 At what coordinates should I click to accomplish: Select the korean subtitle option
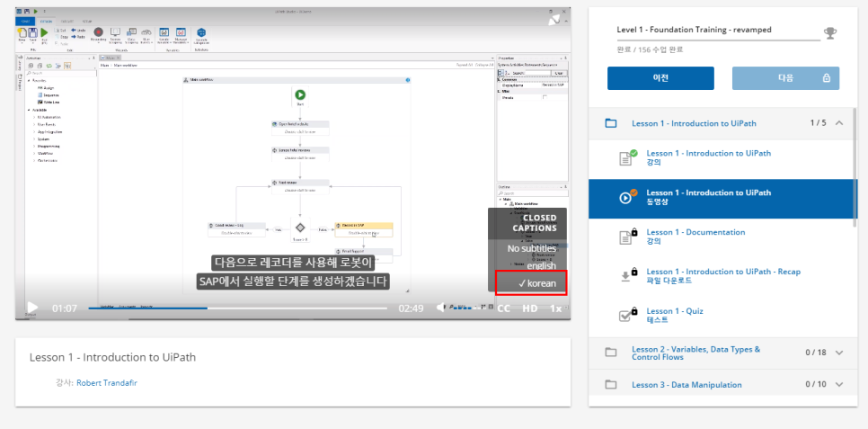[531, 283]
